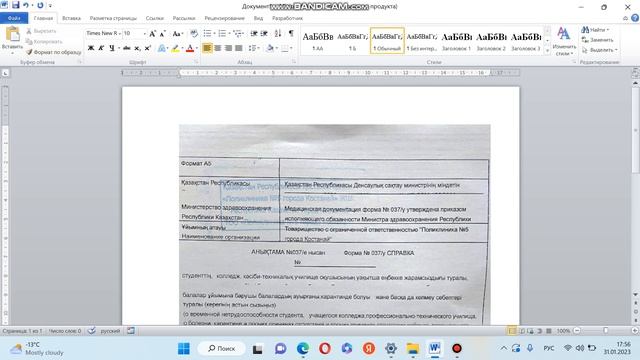
Task: Apply the Заголовок 2 style
Action: click(491, 40)
